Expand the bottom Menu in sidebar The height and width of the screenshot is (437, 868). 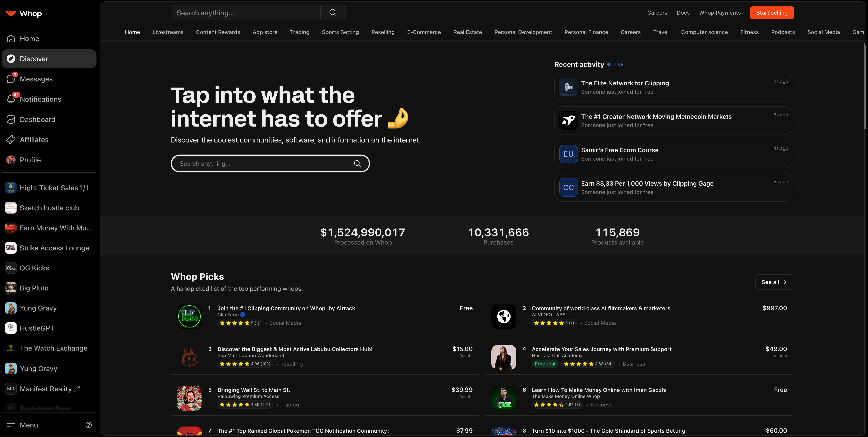point(29,425)
